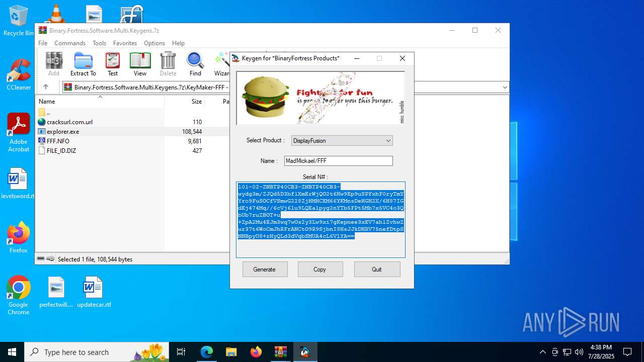Click the drive icon in WinRAR status bar
This screenshot has height=362, width=644.
pyautogui.click(x=41, y=259)
